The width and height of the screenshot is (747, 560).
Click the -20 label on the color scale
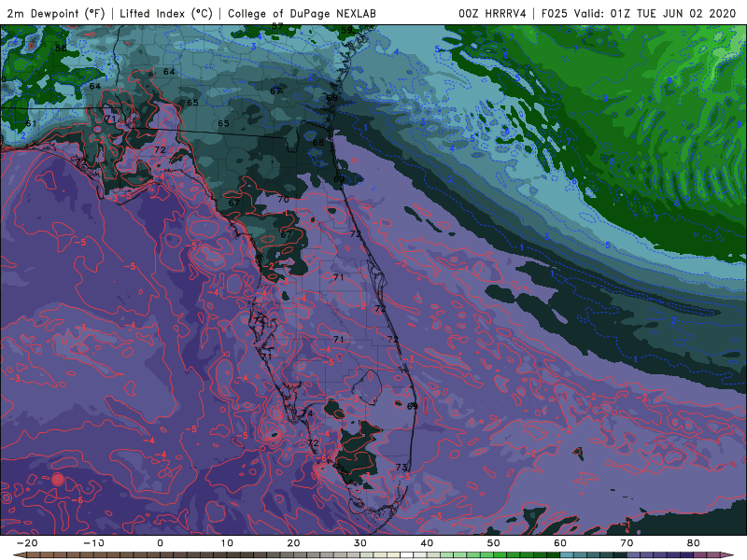pos(27,543)
